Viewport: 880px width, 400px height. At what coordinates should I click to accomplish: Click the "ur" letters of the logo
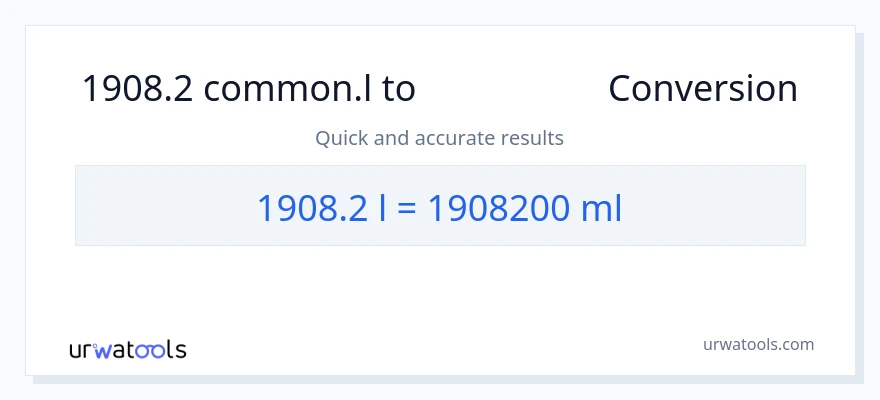click(81, 350)
